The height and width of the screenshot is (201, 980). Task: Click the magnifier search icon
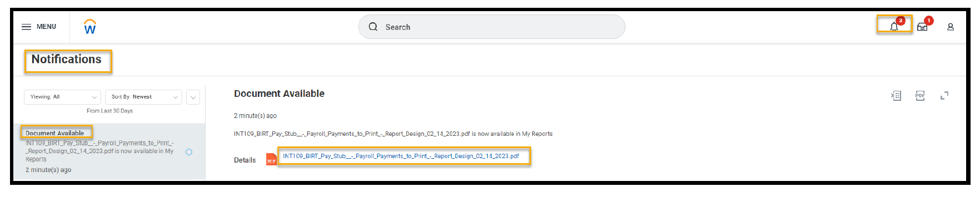tap(373, 27)
